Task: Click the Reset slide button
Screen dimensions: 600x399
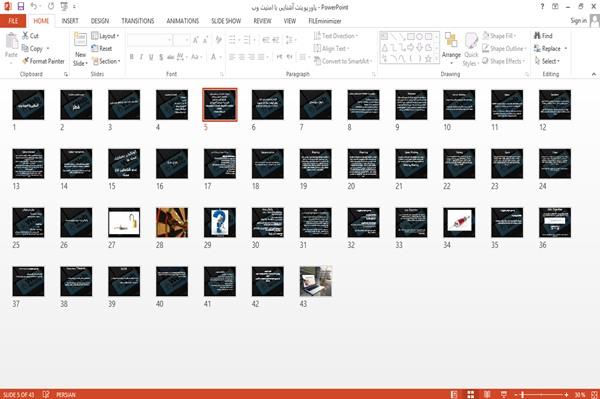Action: pyautogui.click(x=102, y=49)
